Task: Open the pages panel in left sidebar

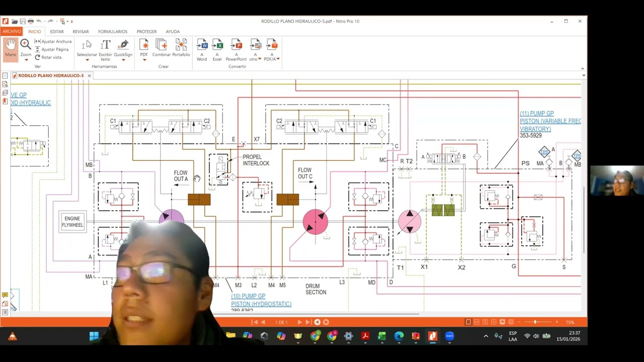Action: coord(5,76)
